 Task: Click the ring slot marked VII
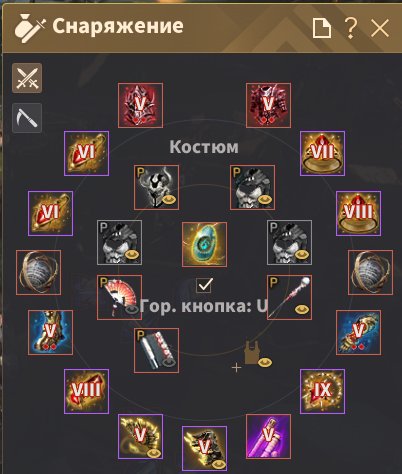322,153
